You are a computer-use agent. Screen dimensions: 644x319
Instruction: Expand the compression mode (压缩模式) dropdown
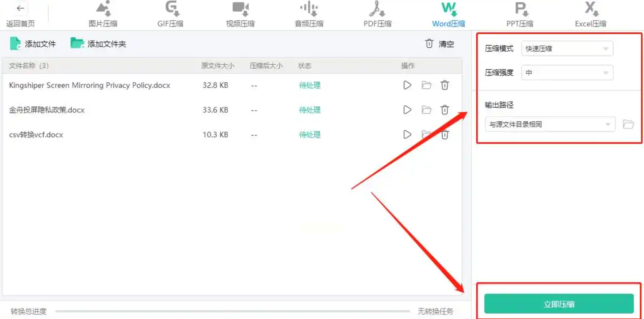click(x=567, y=49)
